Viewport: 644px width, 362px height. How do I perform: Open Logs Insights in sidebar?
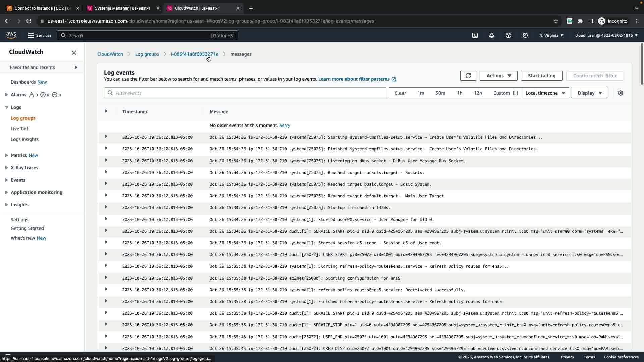pos(24,139)
